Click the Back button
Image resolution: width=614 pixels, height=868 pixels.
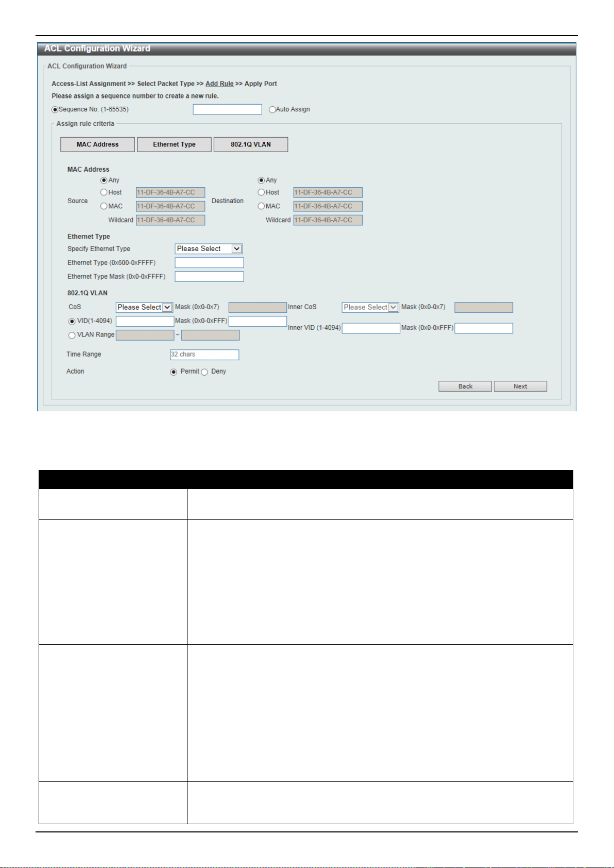pos(465,387)
